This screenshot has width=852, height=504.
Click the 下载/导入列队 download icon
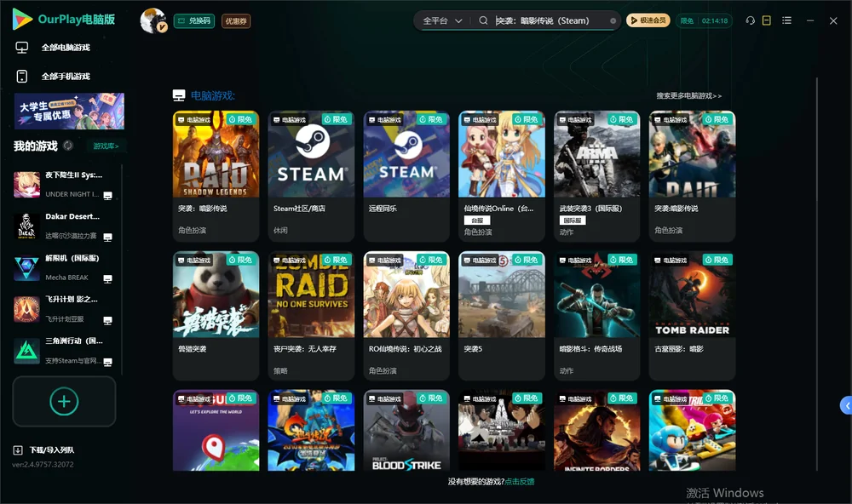click(x=18, y=450)
